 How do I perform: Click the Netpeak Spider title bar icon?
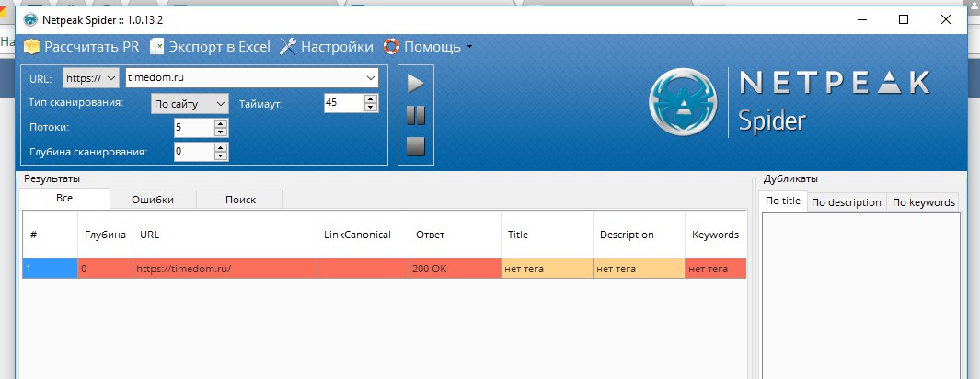[30, 20]
